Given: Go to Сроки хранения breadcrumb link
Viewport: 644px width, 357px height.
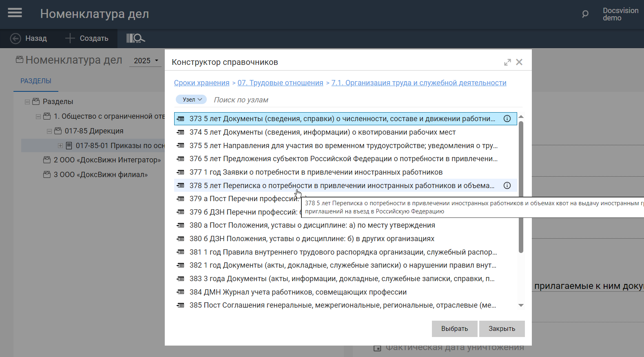Looking at the screenshot, I should pos(201,83).
